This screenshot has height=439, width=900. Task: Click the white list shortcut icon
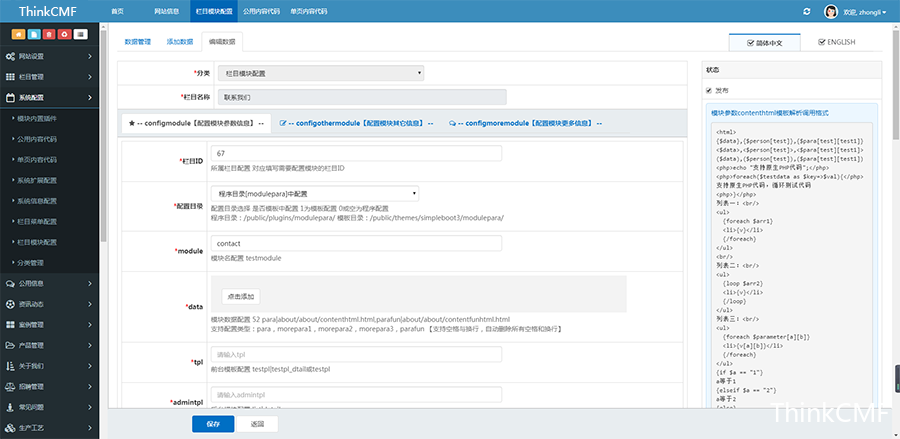[81, 34]
